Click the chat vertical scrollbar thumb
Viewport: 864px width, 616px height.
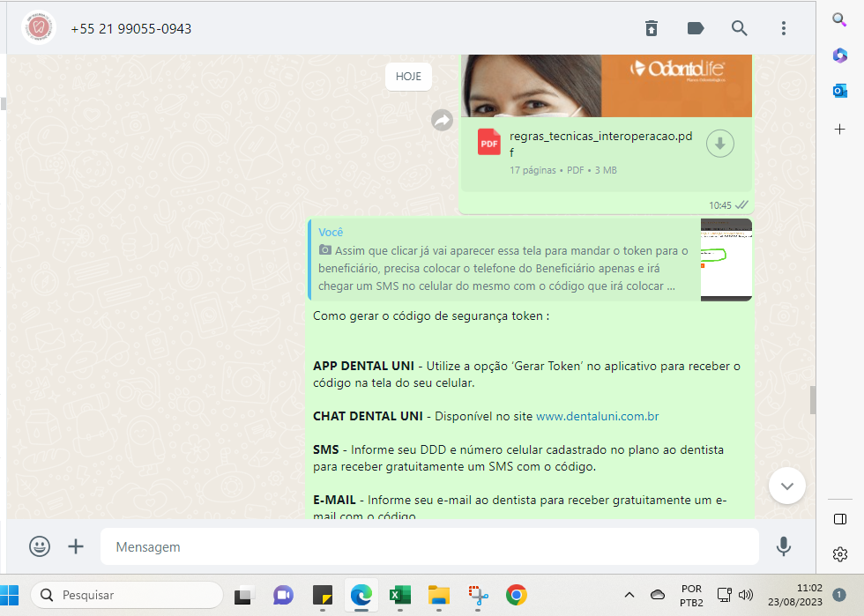(812, 400)
